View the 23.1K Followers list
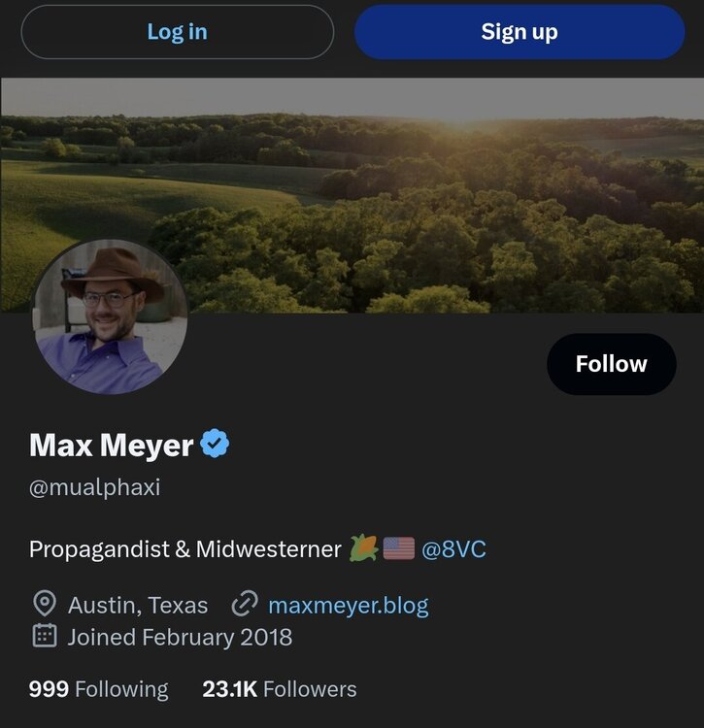 tap(279, 689)
